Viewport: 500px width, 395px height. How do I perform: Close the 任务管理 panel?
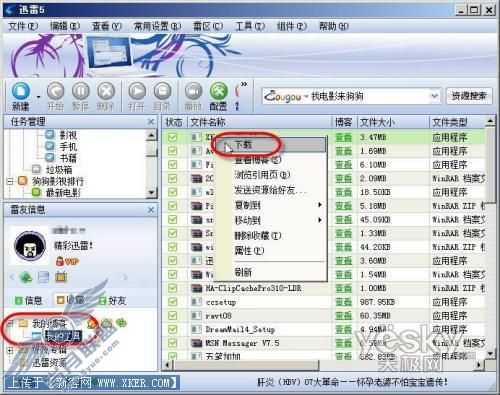click(x=151, y=122)
